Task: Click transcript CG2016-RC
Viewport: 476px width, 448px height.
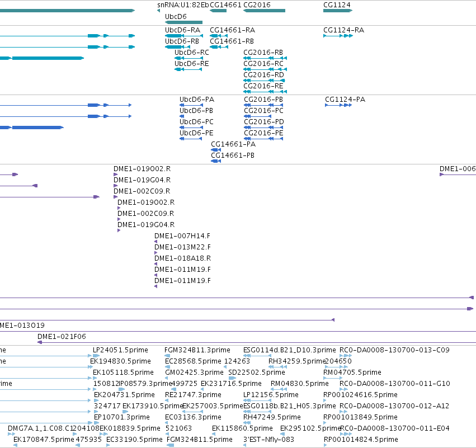Action: click(x=263, y=64)
